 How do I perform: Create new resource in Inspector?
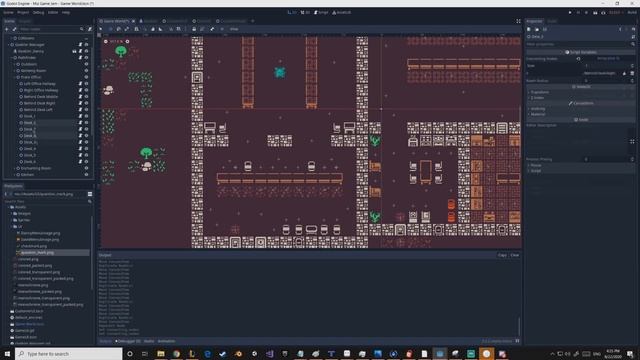coord(529,29)
